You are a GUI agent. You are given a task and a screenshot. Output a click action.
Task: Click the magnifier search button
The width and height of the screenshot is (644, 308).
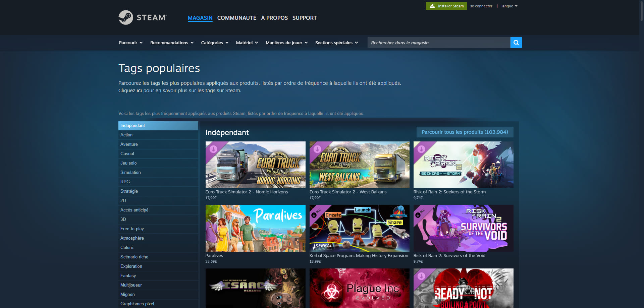coord(516,43)
